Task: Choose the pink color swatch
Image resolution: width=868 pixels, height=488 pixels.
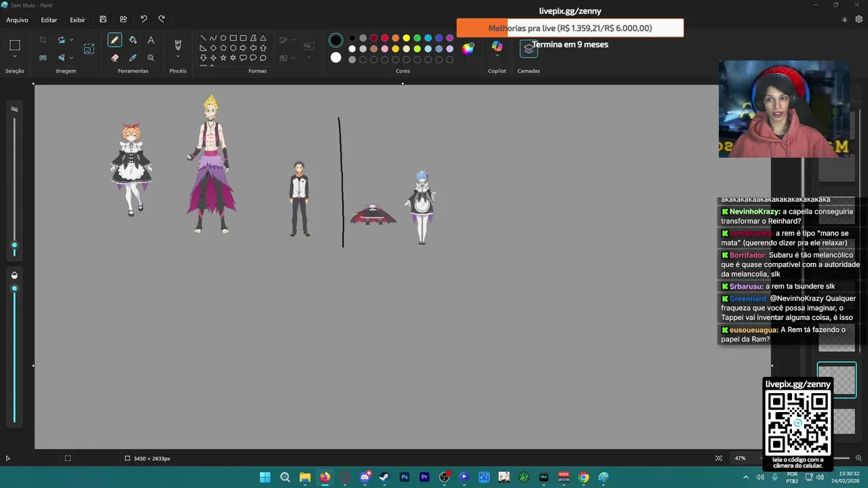Action: (x=384, y=49)
